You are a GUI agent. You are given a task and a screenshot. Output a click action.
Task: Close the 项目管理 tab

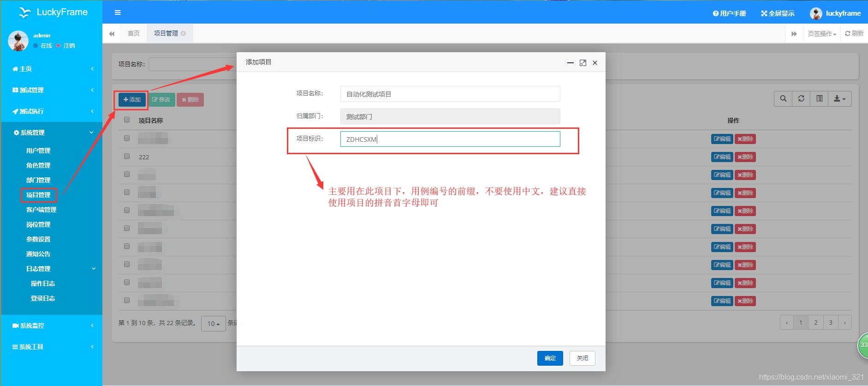(183, 33)
